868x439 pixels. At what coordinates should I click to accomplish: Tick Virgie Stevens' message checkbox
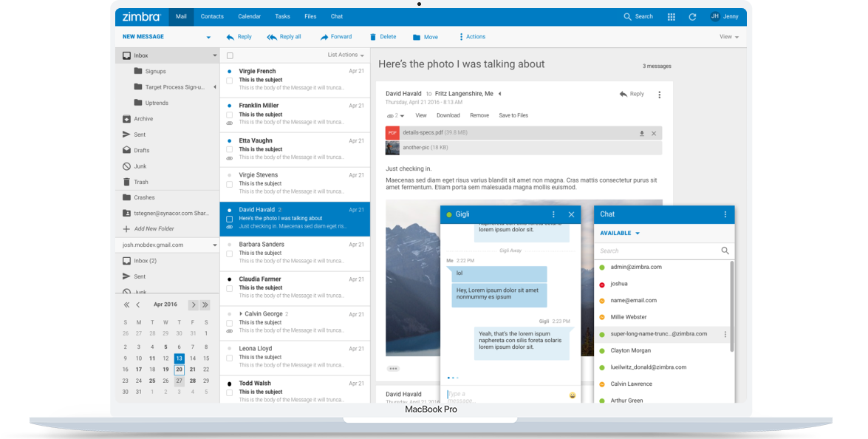(x=230, y=184)
